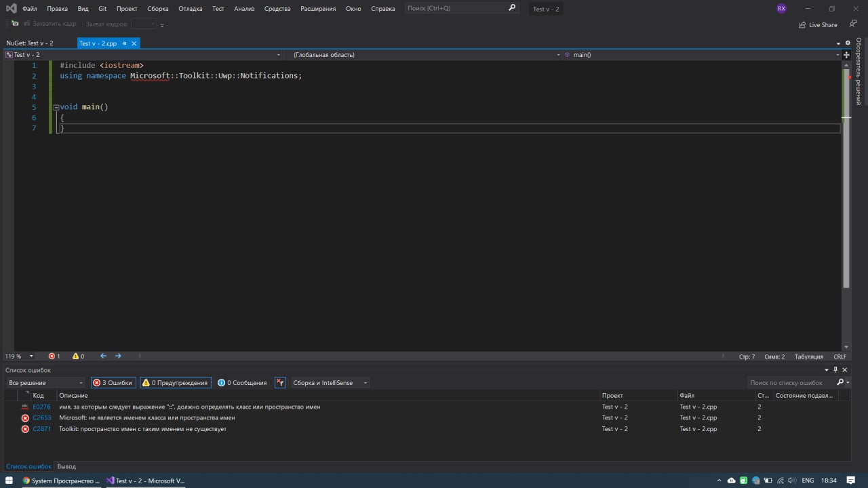Open the Справка menu

tap(383, 9)
